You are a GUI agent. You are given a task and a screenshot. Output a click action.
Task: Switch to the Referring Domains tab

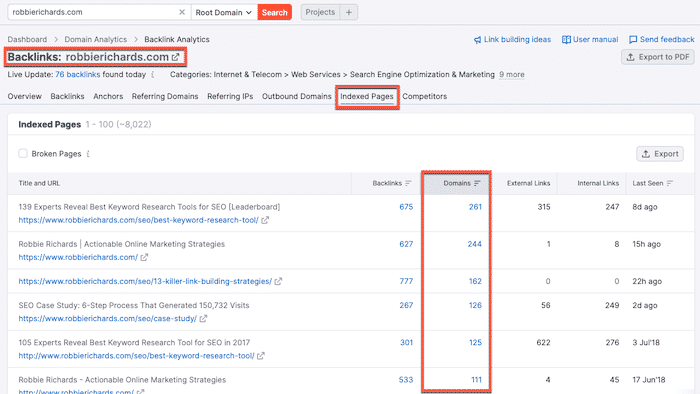coord(165,96)
